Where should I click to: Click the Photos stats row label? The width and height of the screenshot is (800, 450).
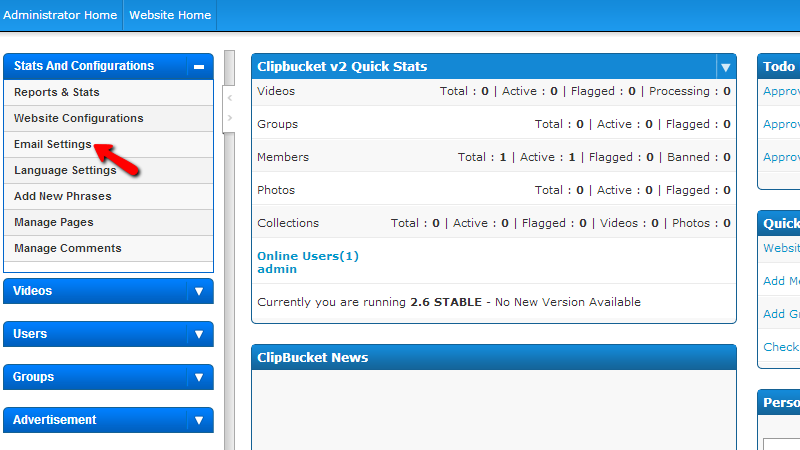[276, 190]
